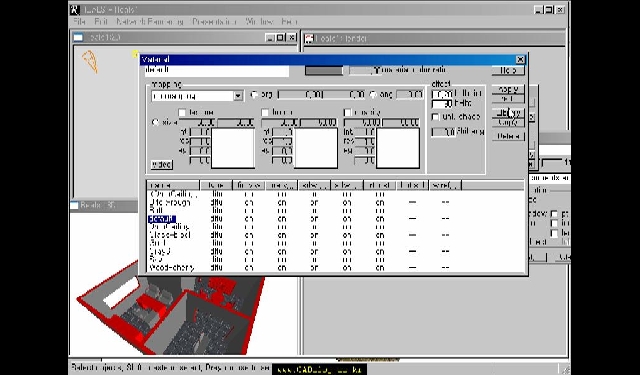Sort materials by the name column header
This screenshot has height=375, width=640.
[x=173, y=186]
